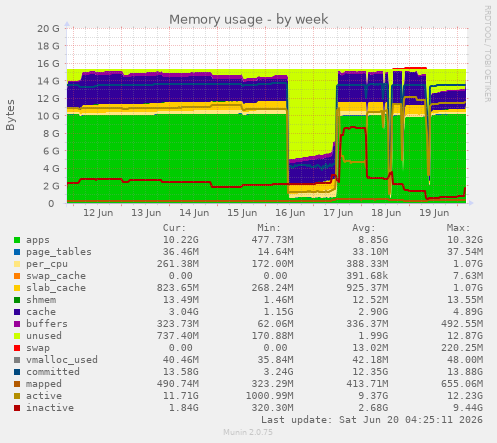
Task: Select the 'inactive' legend label
Action: (50, 408)
